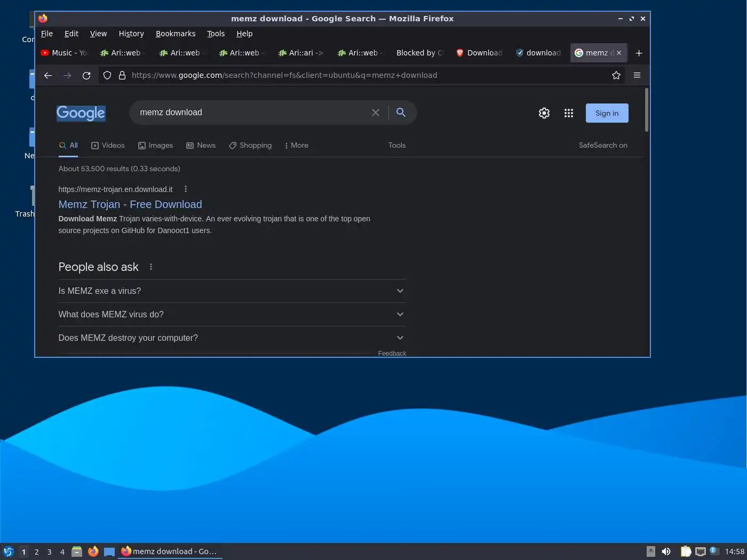Image resolution: width=747 pixels, height=560 pixels.
Task: Open the three-dot menu beside result URL
Action: (x=186, y=189)
